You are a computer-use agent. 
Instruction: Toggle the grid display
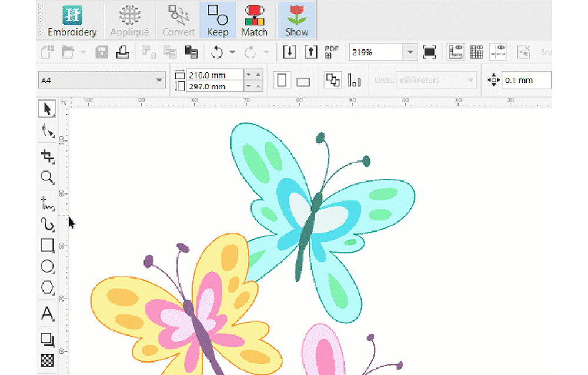(476, 52)
